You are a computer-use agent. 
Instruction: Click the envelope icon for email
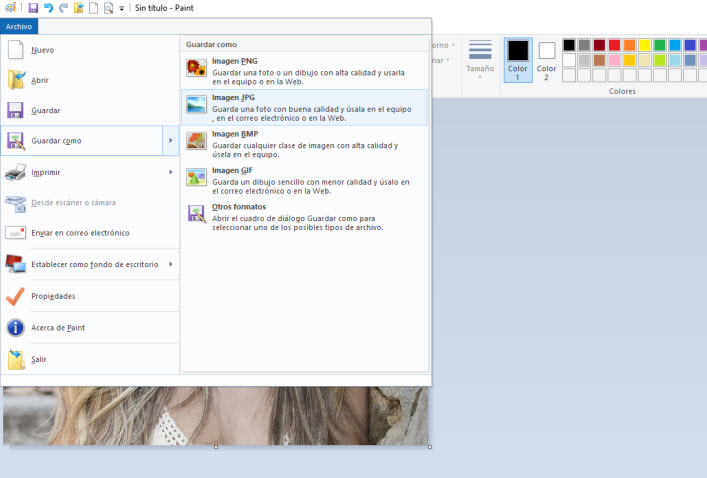(15, 233)
